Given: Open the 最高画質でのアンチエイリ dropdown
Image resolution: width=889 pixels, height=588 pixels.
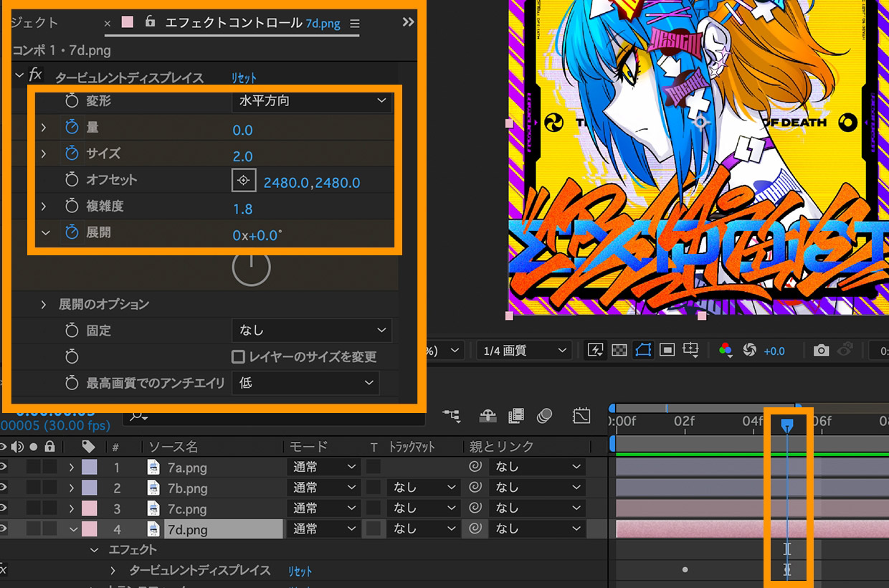Looking at the screenshot, I should pos(305,383).
